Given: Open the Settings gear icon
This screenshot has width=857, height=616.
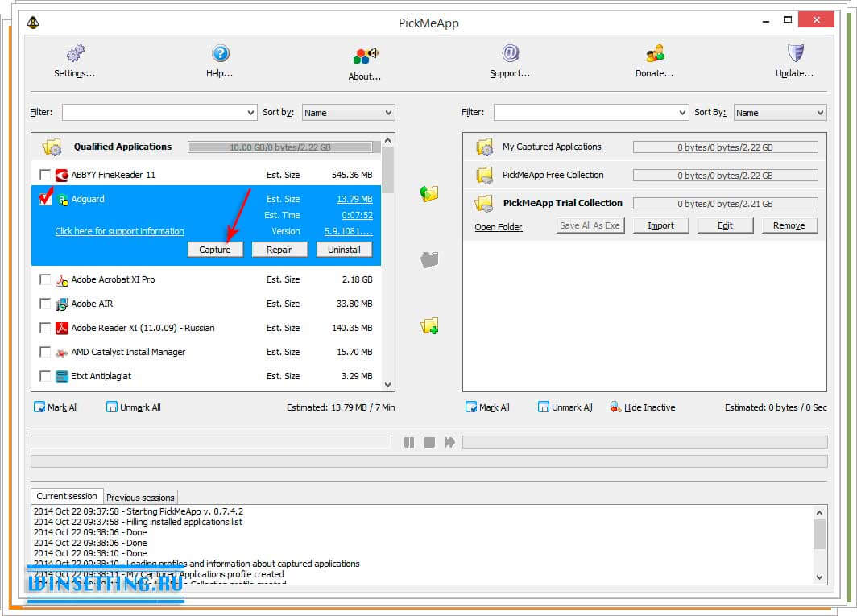Looking at the screenshot, I should click(x=75, y=54).
